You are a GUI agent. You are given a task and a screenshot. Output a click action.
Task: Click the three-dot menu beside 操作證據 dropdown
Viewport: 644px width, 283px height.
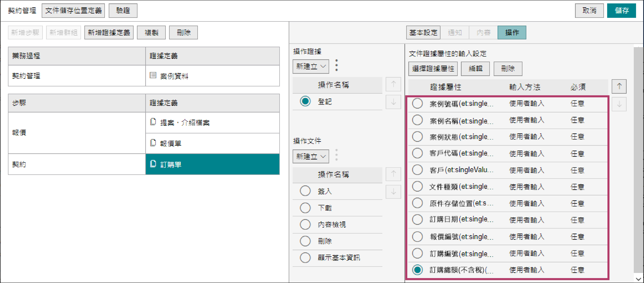click(336, 65)
